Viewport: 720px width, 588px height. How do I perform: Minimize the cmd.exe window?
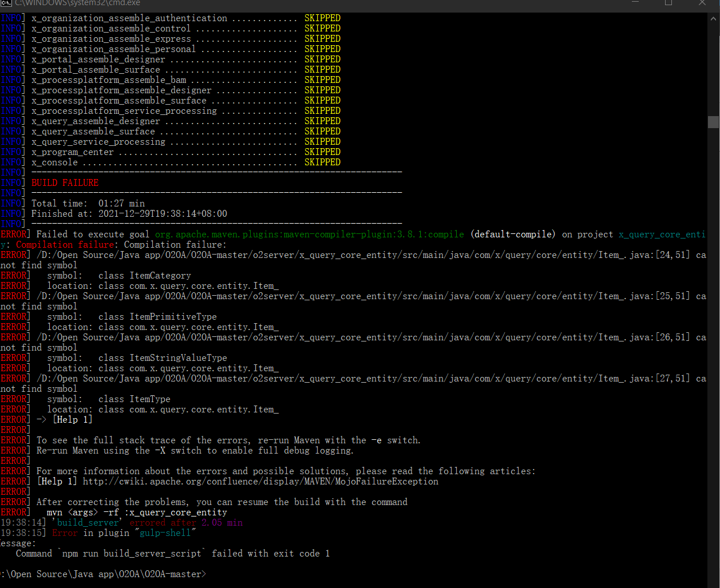634,3
